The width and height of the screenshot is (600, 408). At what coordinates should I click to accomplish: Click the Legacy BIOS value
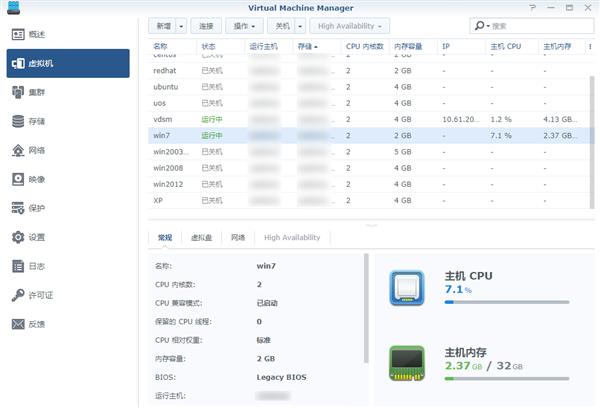[x=281, y=377]
